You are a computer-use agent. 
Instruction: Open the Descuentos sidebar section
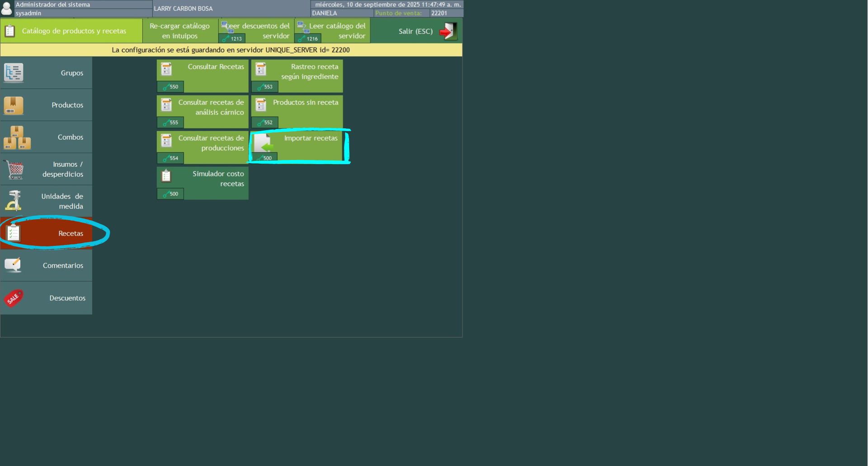[x=46, y=298]
